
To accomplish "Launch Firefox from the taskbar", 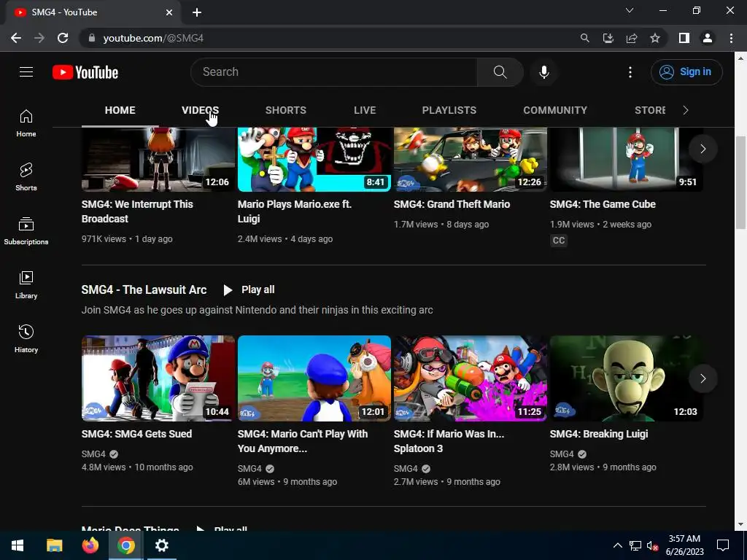I will [90, 545].
